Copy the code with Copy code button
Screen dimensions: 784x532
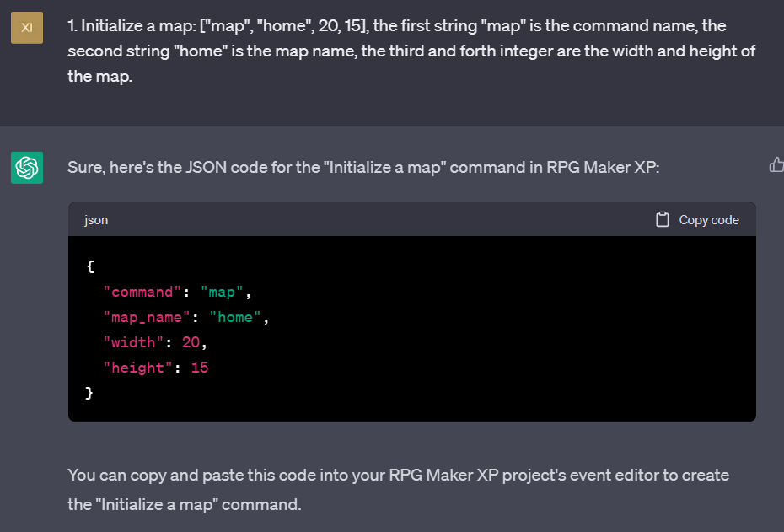697,219
